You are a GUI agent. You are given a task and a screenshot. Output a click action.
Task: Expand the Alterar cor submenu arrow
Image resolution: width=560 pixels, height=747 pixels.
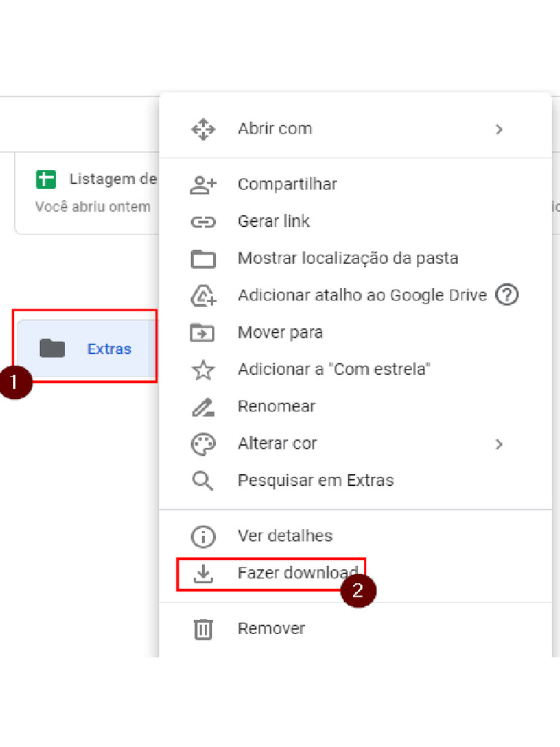[x=499, y=444]
